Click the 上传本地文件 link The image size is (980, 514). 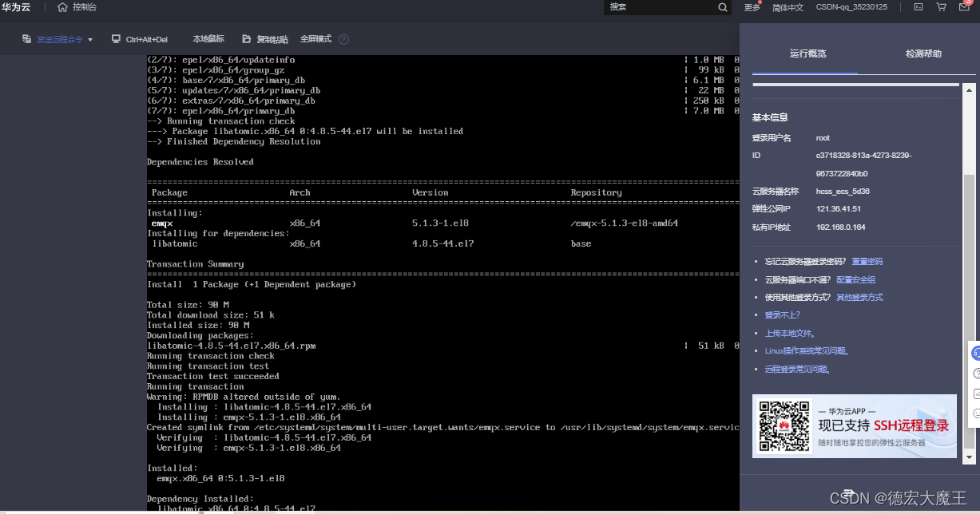pyautogui.click(x=790, y=334)
